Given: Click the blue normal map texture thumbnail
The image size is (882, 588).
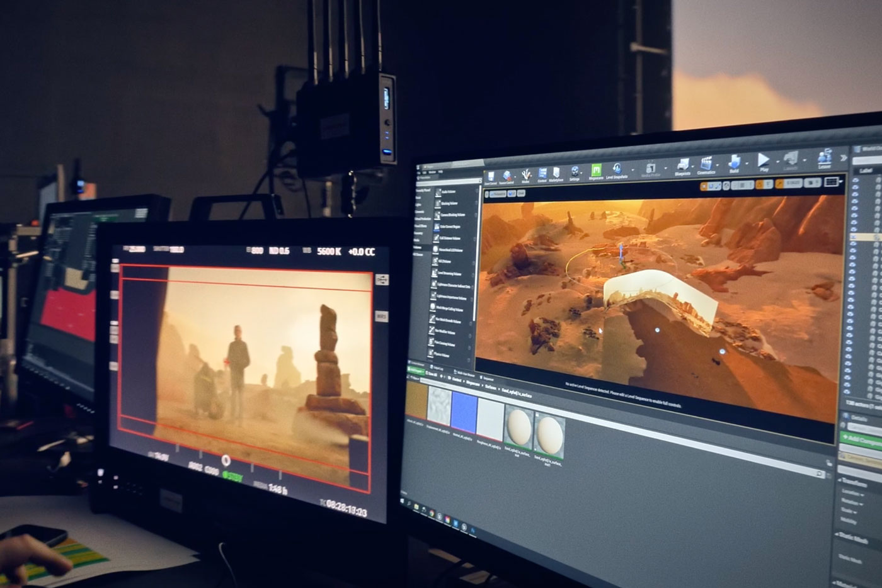Looking at the screenshot, I should click(464, 409).
